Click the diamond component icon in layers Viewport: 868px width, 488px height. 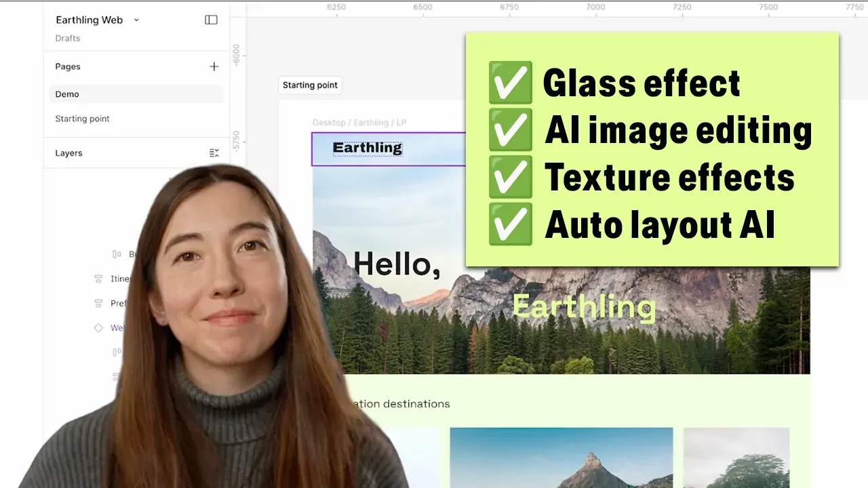[x=98, y=328]
